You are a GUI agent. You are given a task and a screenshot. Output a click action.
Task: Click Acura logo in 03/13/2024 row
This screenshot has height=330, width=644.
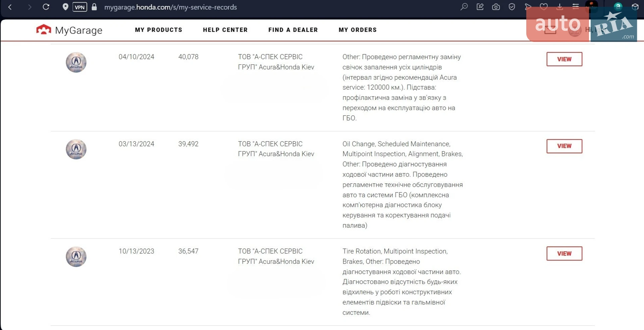pos(76,149)
